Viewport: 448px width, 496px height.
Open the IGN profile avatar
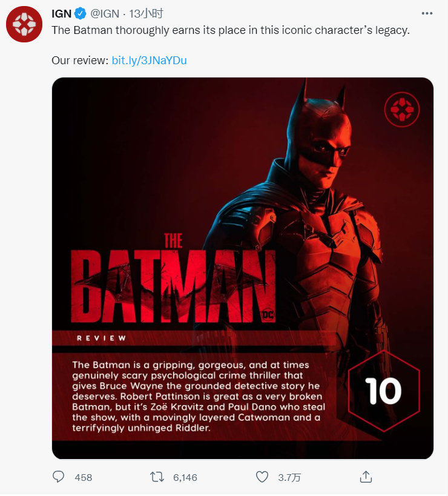[x=24, y=24]
